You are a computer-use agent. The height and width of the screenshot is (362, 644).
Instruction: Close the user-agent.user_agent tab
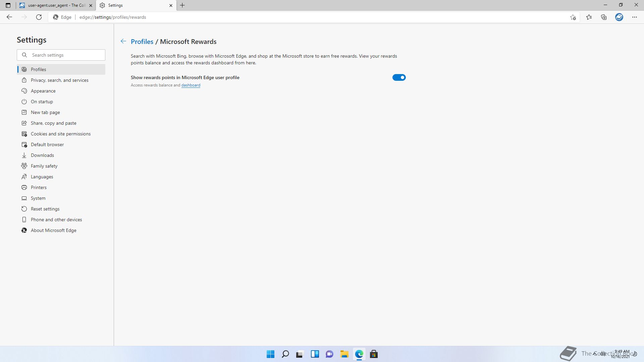click(x=91, y=5)
